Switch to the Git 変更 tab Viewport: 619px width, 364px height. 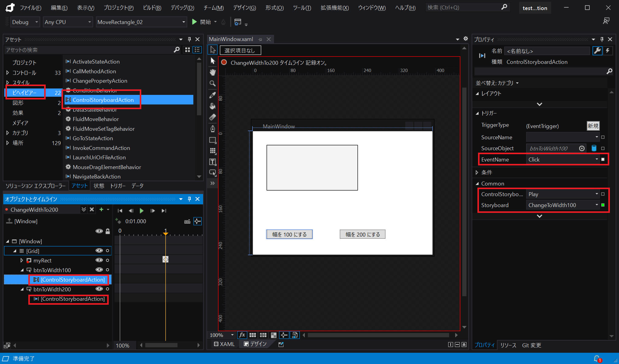(532, 345)
